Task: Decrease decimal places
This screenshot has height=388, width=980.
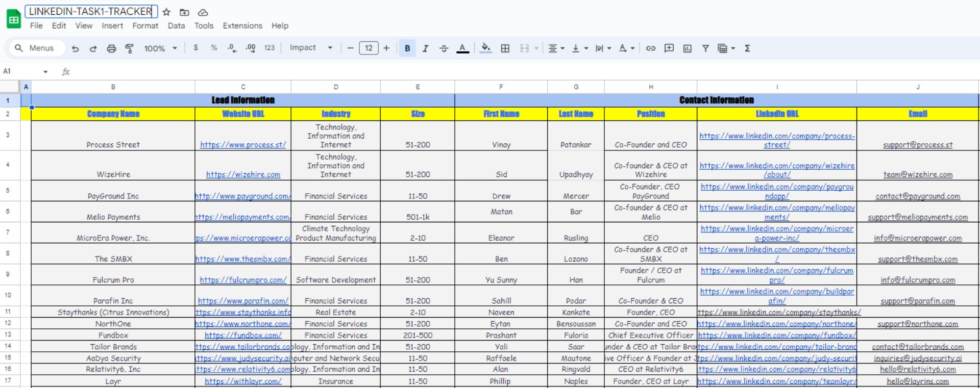Action: 232,48
